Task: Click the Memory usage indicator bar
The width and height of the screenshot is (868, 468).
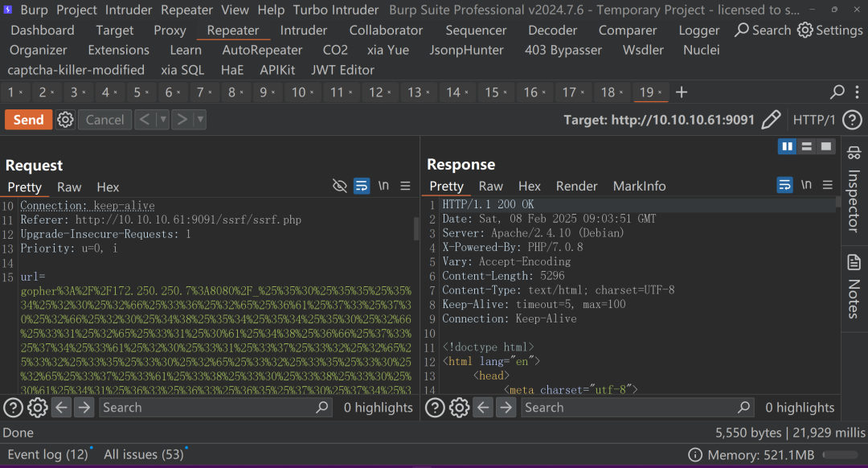Action: [841, 454]
